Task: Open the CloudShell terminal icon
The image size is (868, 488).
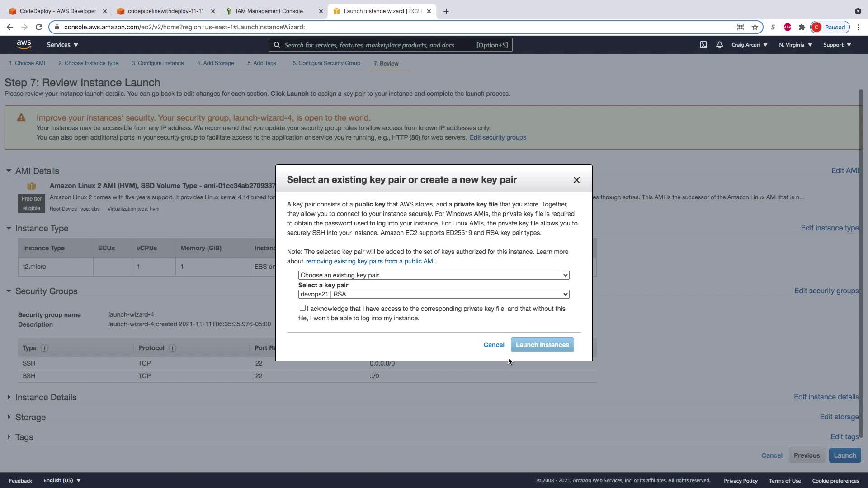Action: pyautogui.click(x=703, y=45)
